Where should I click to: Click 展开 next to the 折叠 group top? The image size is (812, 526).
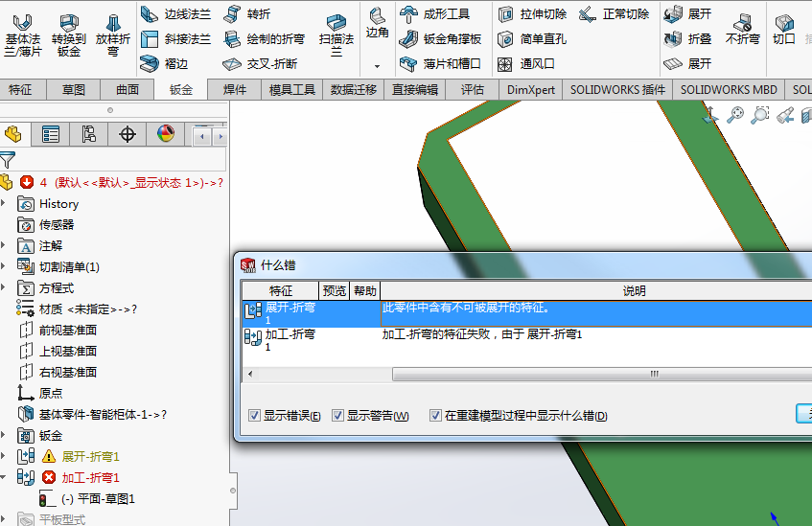pyautogui.click(x=687, y=14)
